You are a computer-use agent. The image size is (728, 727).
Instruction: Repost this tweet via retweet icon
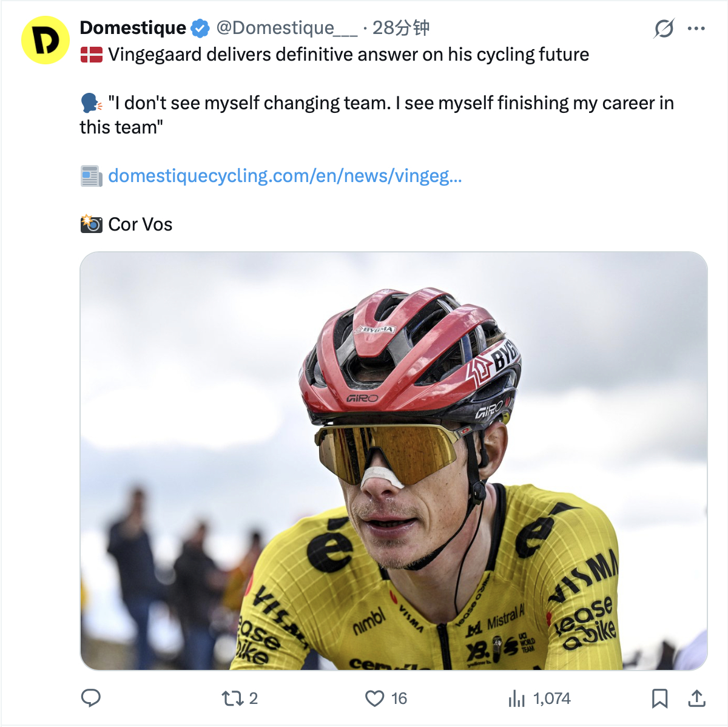(232, 698)
